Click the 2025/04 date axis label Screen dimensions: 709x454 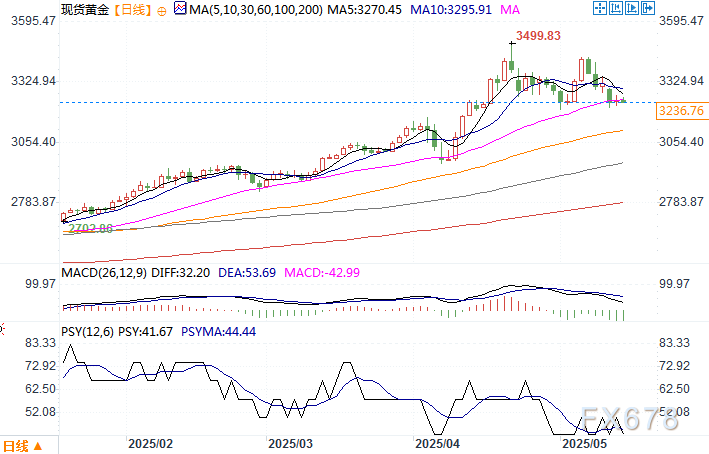(x=437, y=442)
